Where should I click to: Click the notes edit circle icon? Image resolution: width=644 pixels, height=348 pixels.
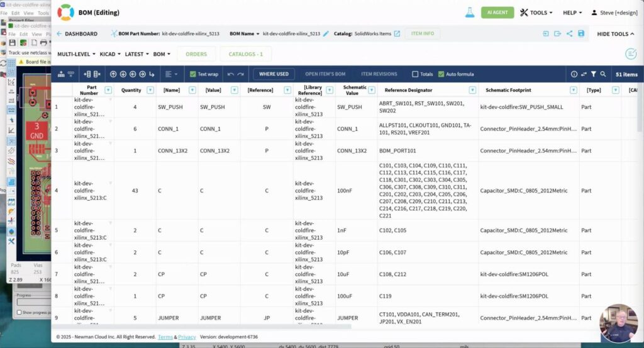[x=630, y=54]
